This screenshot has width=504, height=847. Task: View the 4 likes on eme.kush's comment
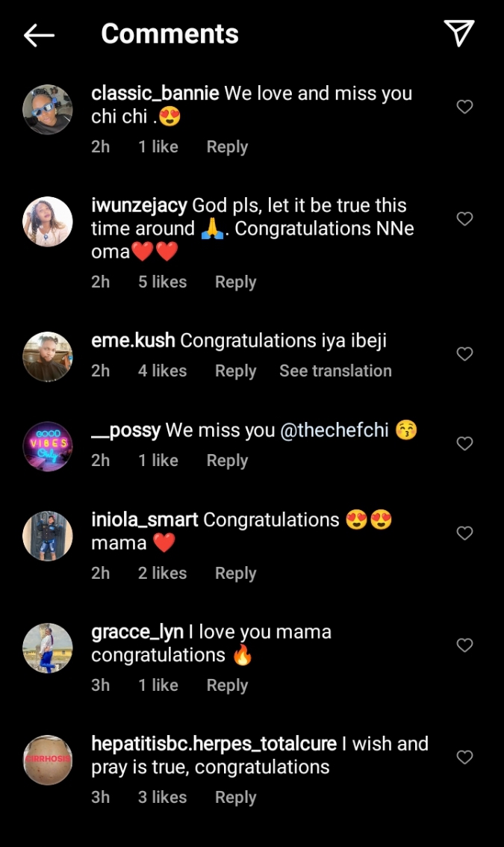click(162, 370)
